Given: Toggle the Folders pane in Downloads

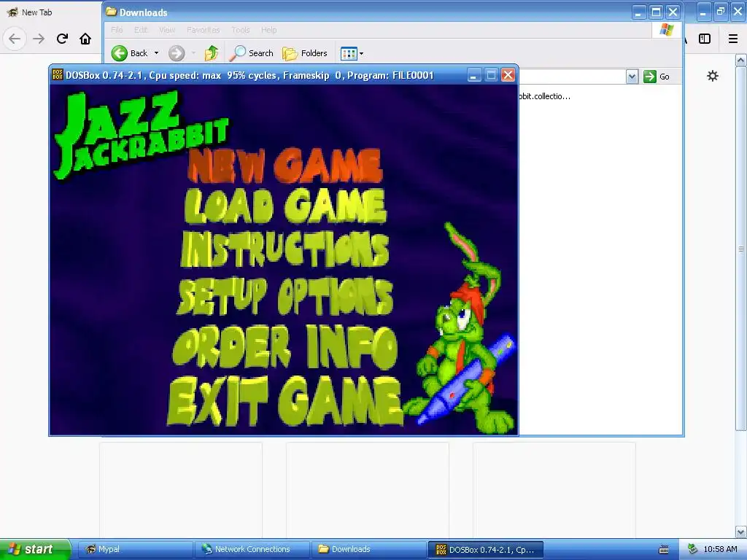Looking at the screenshot, I should [x=305, y=53].
